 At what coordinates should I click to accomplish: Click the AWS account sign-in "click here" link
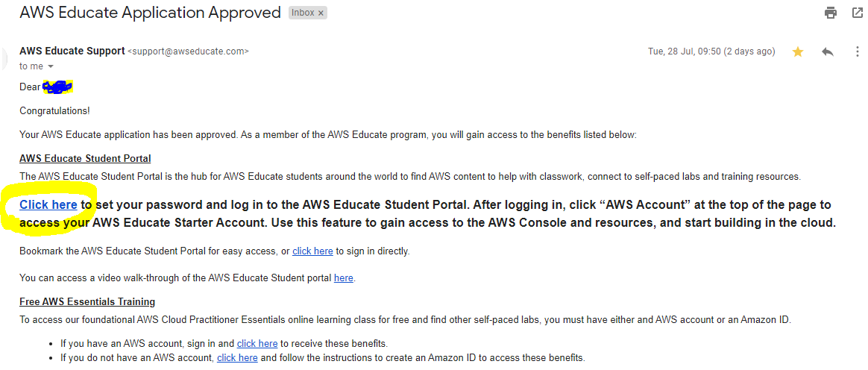(257, 344)
